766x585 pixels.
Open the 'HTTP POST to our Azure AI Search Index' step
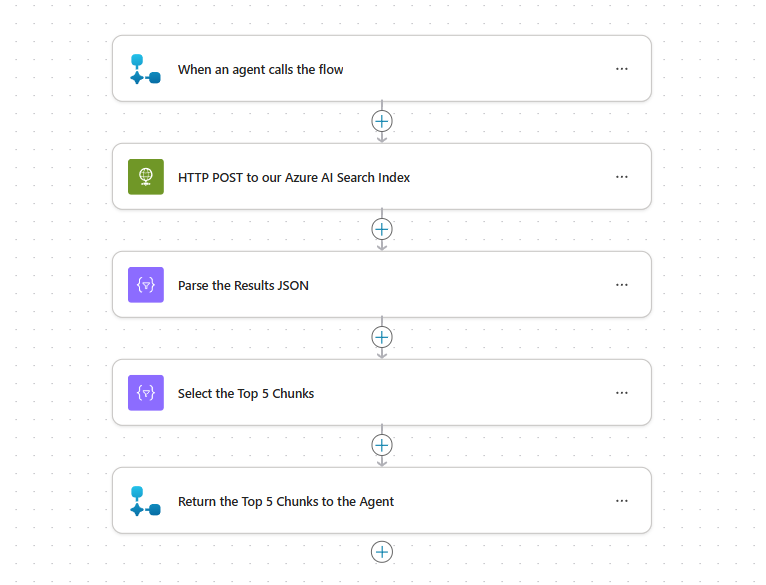click(x=382, y=177)
